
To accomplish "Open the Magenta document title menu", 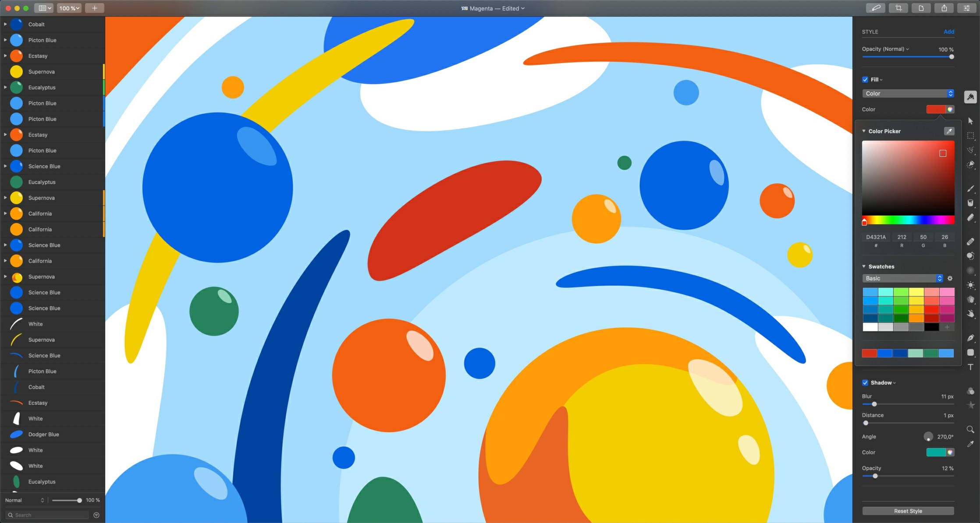I will 493,8.
